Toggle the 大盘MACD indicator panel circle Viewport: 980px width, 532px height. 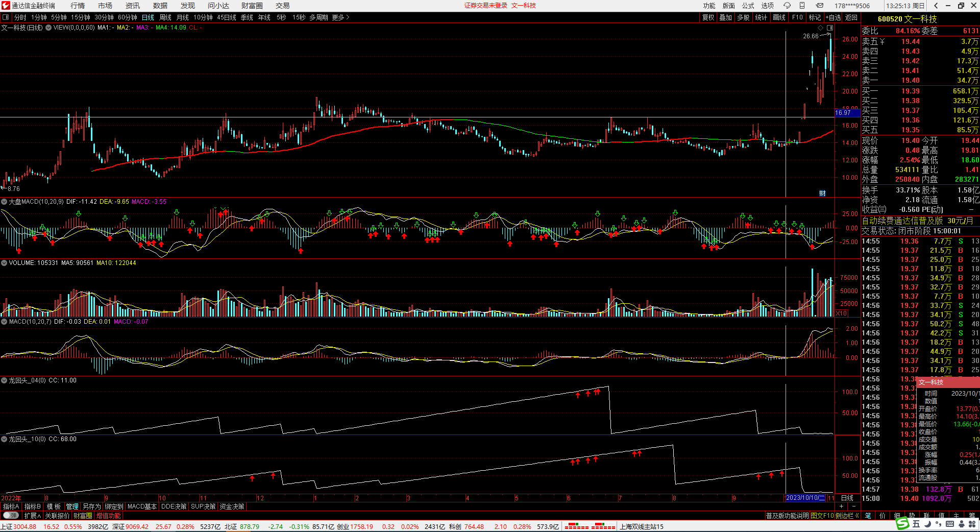coord(4,202)
